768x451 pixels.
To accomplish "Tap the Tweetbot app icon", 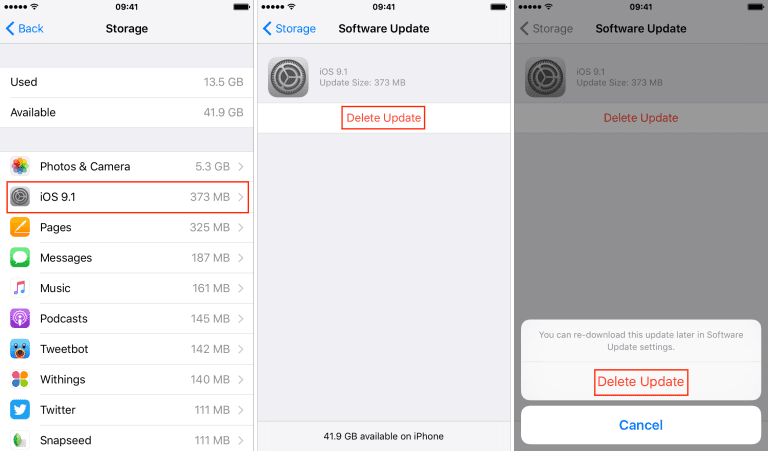I will [x=20, y=349].
